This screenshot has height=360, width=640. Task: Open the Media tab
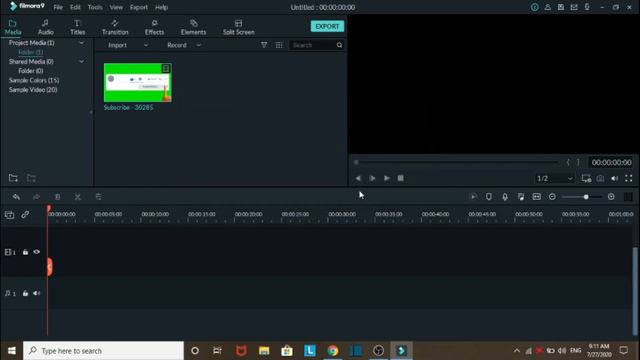coord(13,27)
